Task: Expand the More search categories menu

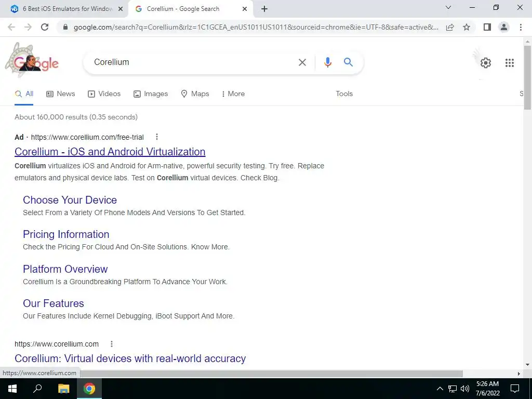Action: point(233,94)
